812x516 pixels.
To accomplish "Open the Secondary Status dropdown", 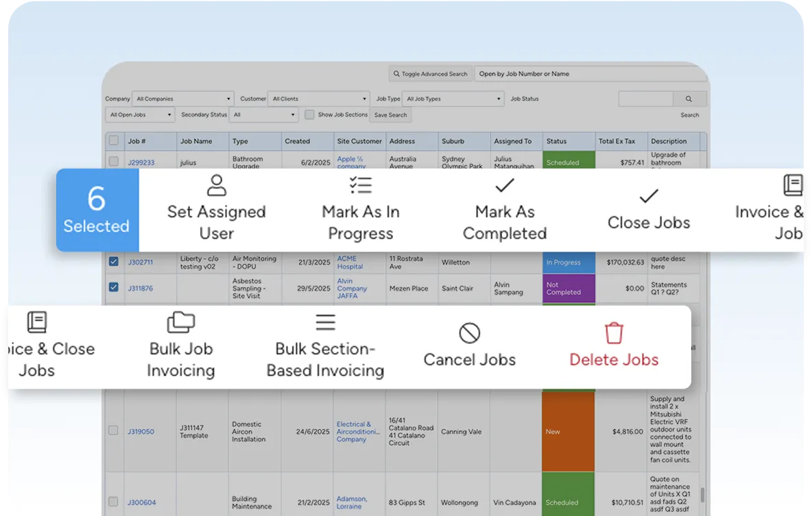I will coord(264,115).
